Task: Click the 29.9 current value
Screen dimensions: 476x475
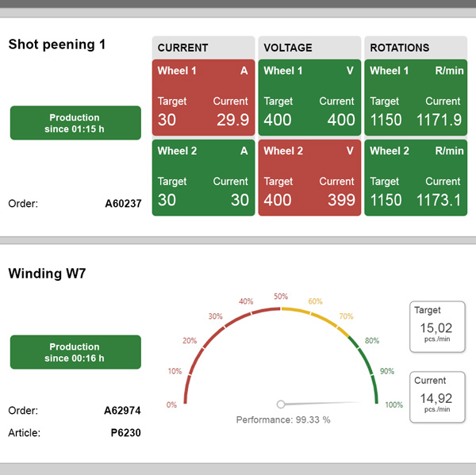Action: click(232, 120)
